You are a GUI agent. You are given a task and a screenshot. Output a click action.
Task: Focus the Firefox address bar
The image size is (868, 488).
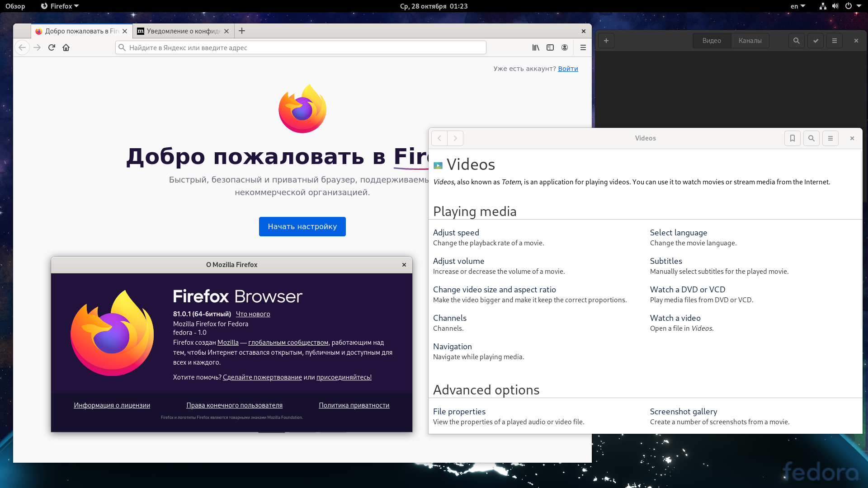click(x=301, y=47)
